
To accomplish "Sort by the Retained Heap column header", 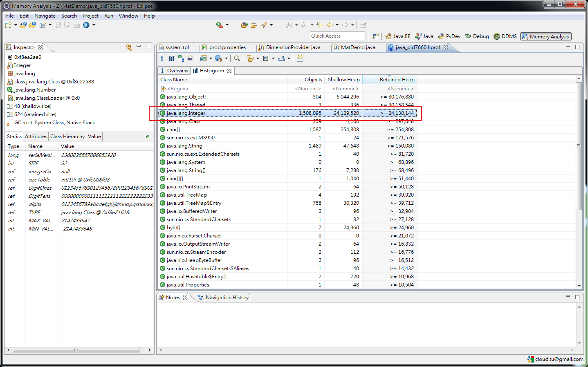I will (x=390, y=80).
